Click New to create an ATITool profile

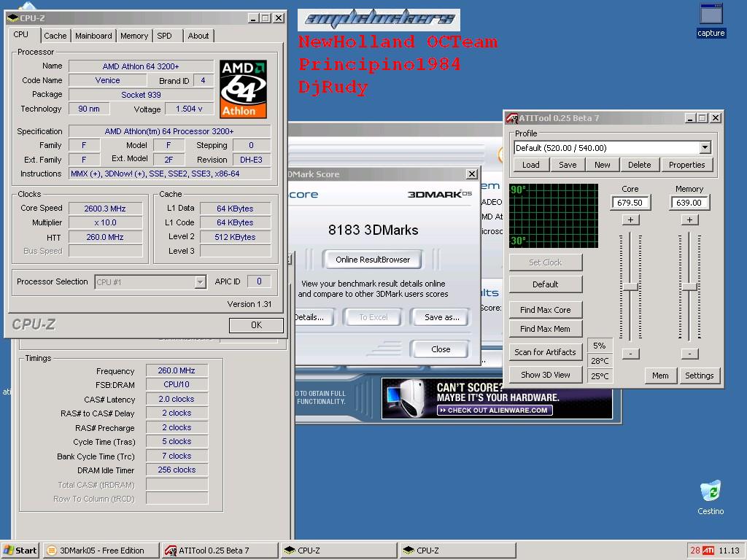pos(602,165)
